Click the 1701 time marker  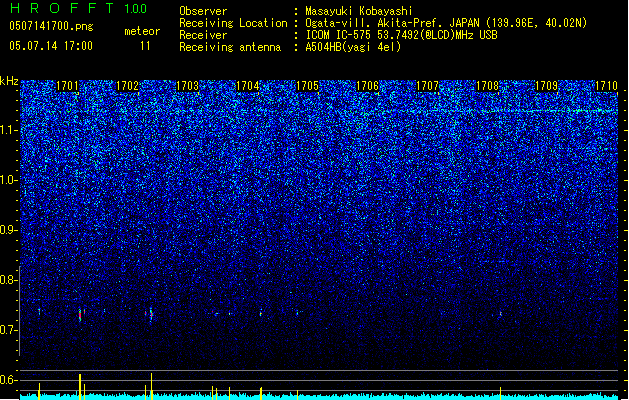pyautogui.click(x=67, y=86)
